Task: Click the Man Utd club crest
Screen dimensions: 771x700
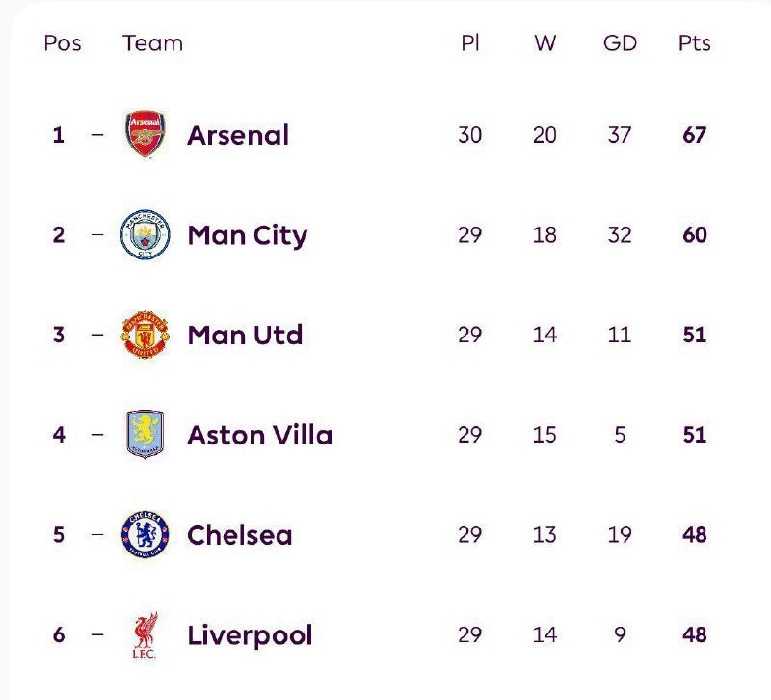Action: tap(146, 336)
